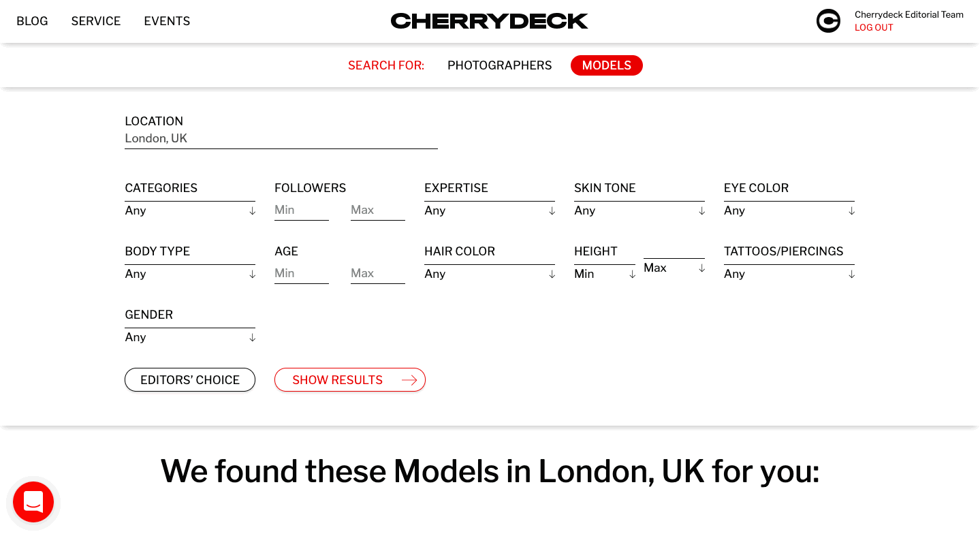Click the Followers Min field
This screenshot has height=536, width=980.
coord(301,210)
